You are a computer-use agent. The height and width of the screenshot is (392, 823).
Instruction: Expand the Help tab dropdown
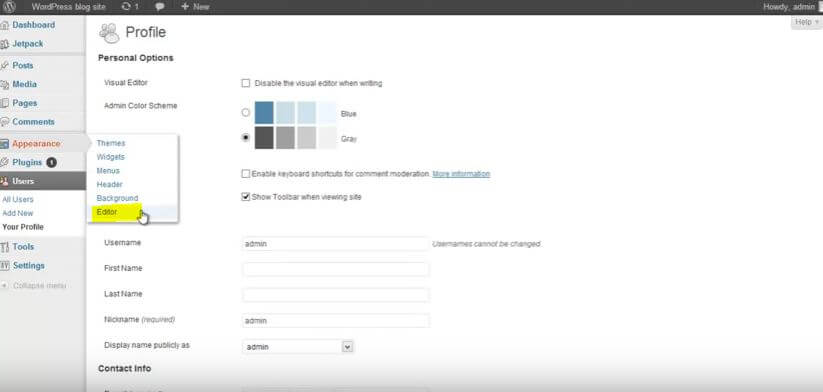pos(806,22)
